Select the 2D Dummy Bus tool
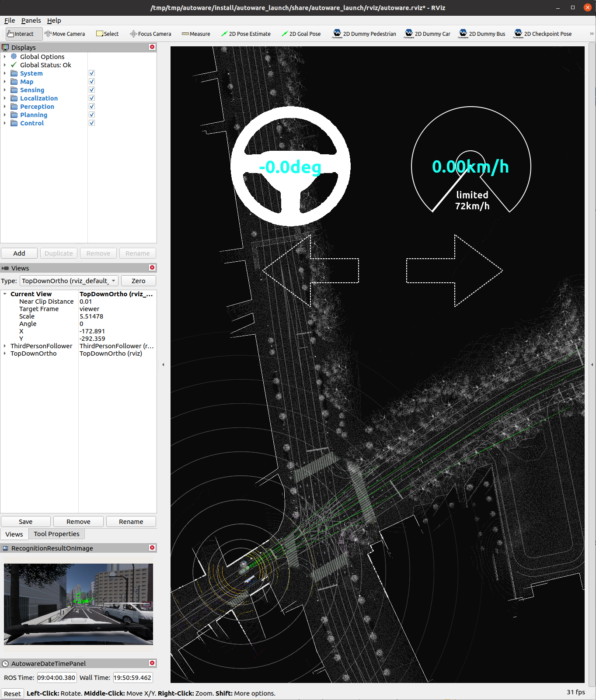The width and height of the screenshot is (596, 700). [482, 34]
